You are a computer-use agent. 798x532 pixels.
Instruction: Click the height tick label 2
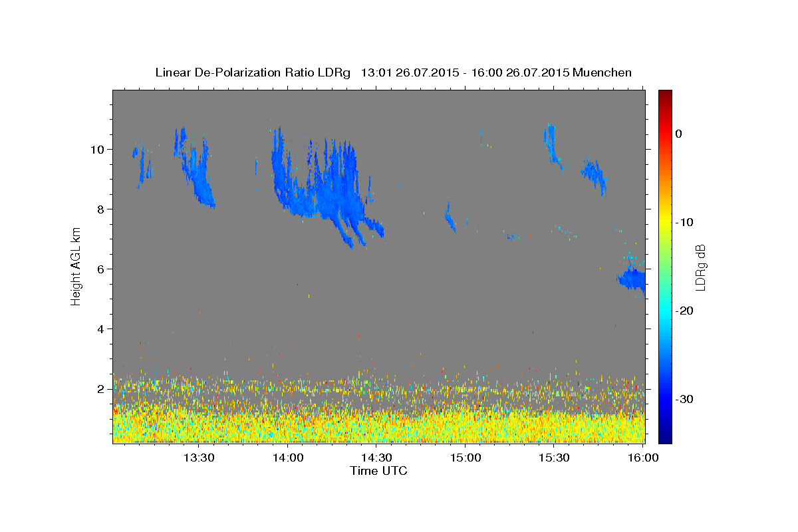[x=102, y=388]
